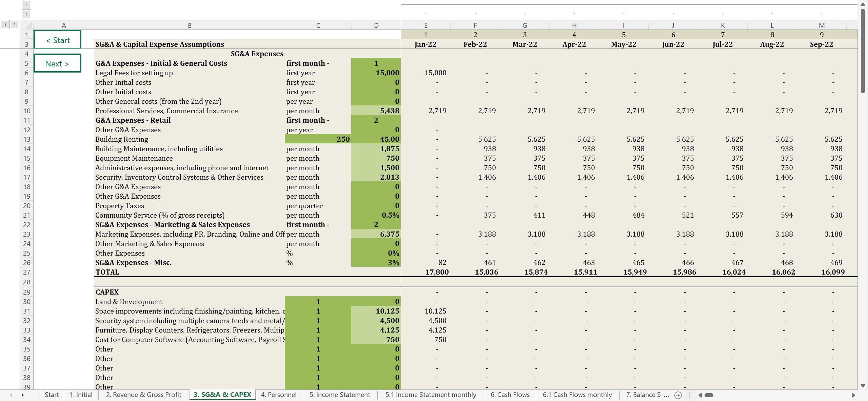The width and height of the screenshot is (868, 401).
Task: Click vertical scrollbar up arrow
Action: click(863, 4)
